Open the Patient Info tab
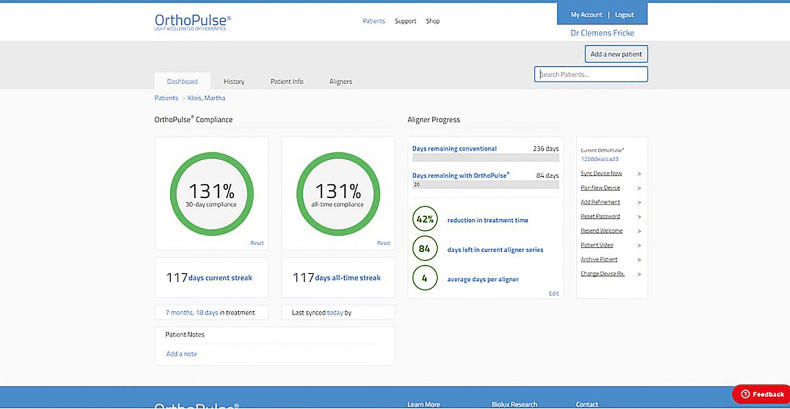The height and width of the screenshot is (409, 790). pos(287,81)
